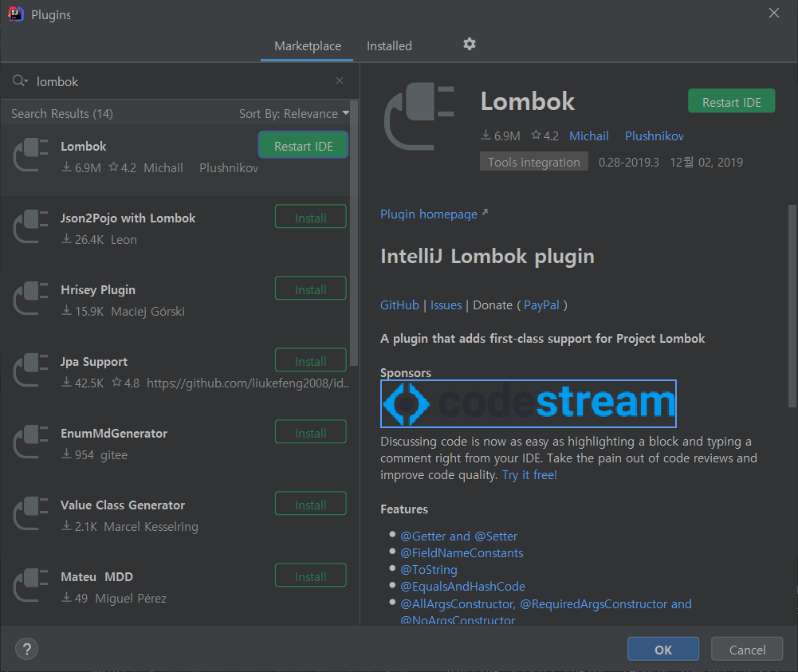798x672 pixels.
Task: Click Restart IDE in the details panel
Action: (731, 102)
